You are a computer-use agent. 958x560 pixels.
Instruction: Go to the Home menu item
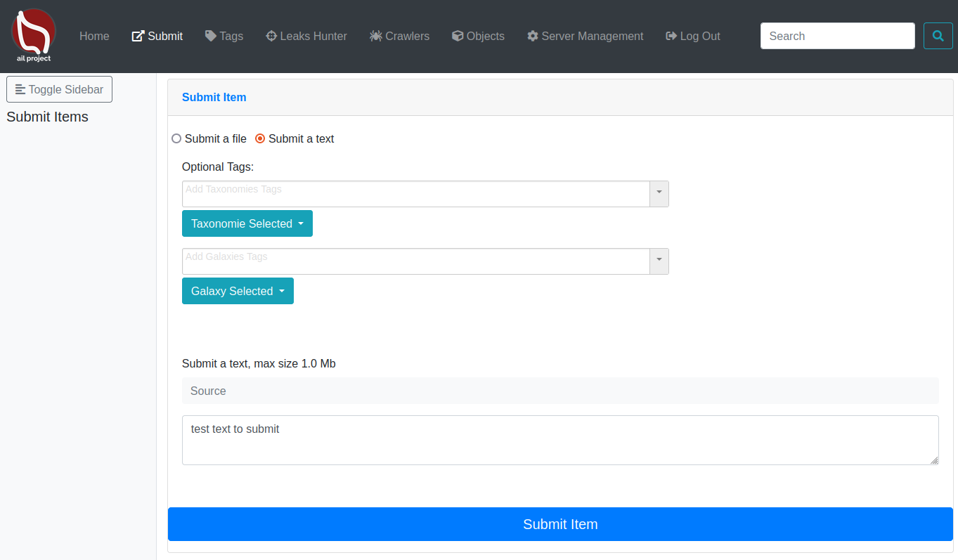(94, 36)
